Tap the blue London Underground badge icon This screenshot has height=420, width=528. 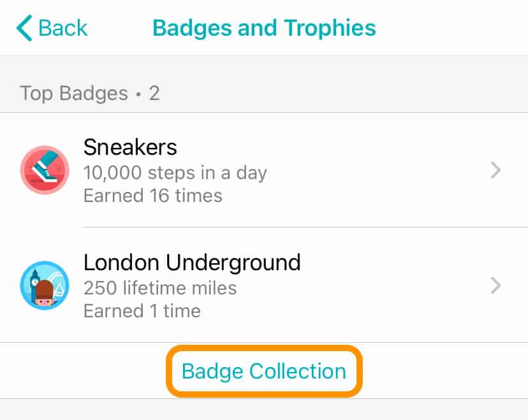coord(43,285)
